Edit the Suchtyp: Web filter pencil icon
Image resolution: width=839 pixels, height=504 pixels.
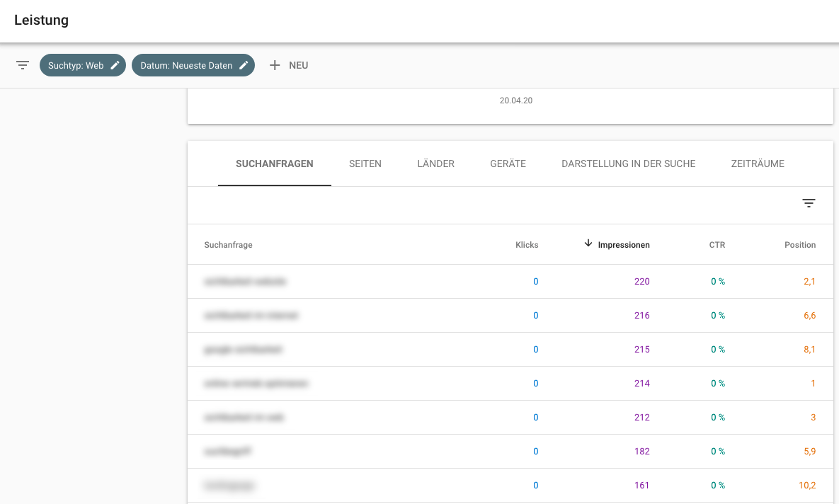tap(115, 65)
